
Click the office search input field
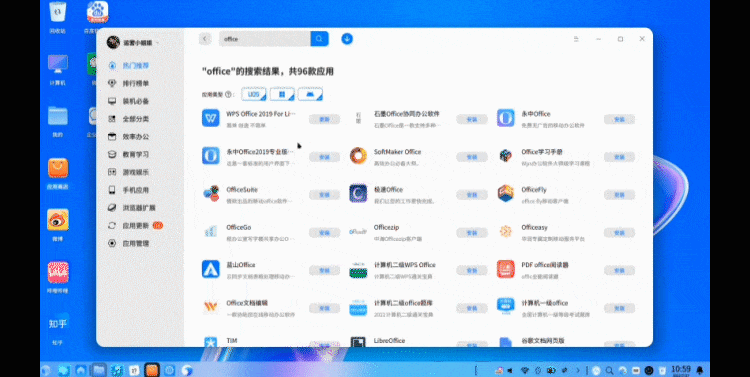tap(265, 39)
